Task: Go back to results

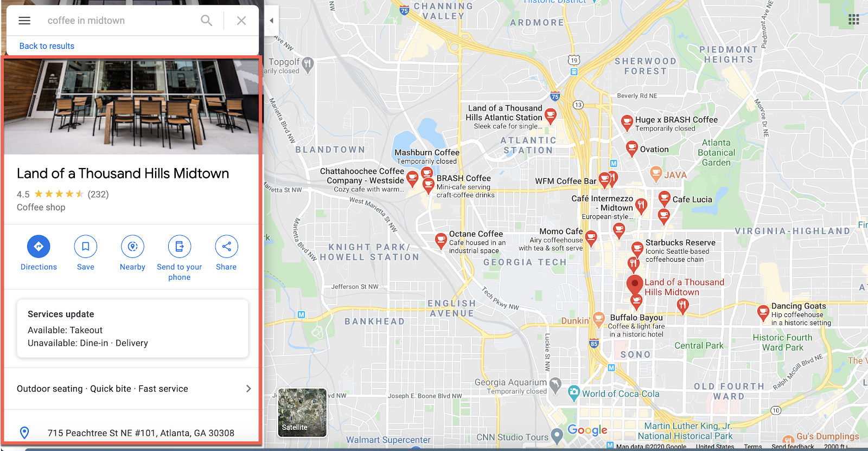Action: pos(47,46)
